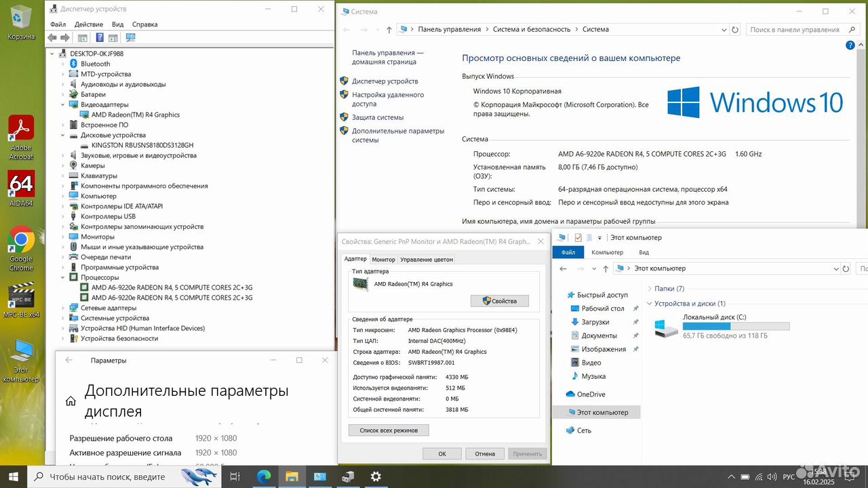Open the Google Chrome desktop icon

(x=21, y=249)
